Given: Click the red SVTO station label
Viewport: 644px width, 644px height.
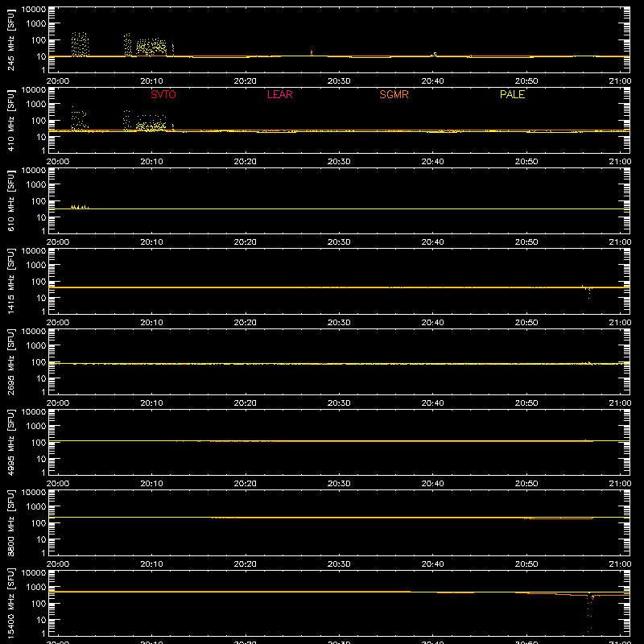Looking at the screenshot, I should [163, 94].
